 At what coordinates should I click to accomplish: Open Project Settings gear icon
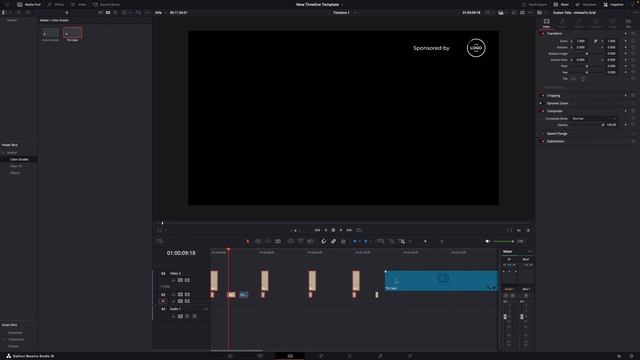(631, 356)
